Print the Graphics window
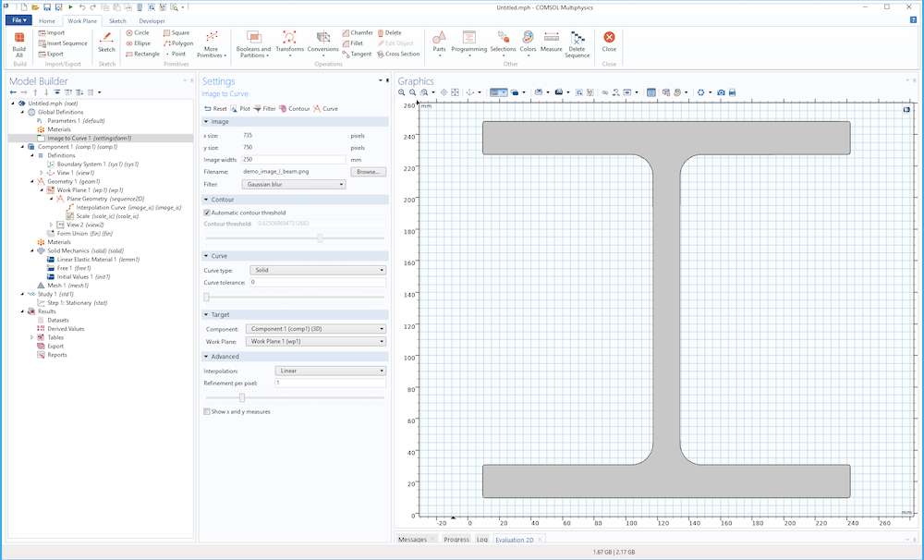The width and height of the screenshot is (924, 560). tap(732, 92)
